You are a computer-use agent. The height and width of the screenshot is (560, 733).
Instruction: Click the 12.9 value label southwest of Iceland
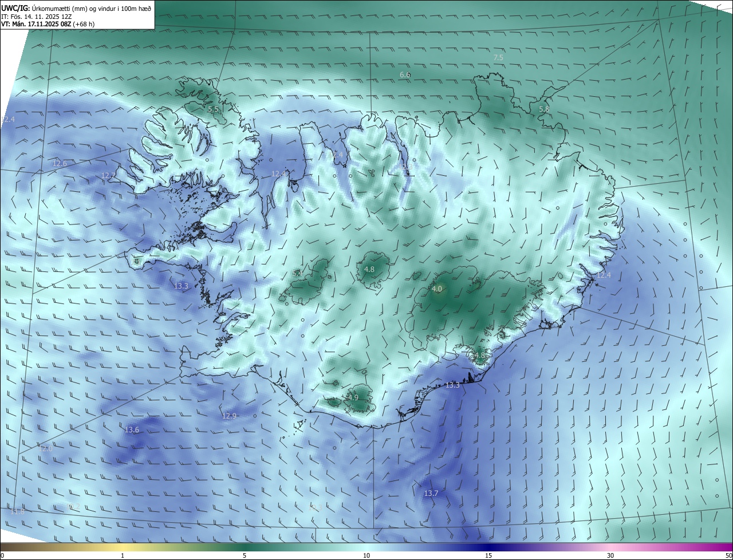coord(229,416)
